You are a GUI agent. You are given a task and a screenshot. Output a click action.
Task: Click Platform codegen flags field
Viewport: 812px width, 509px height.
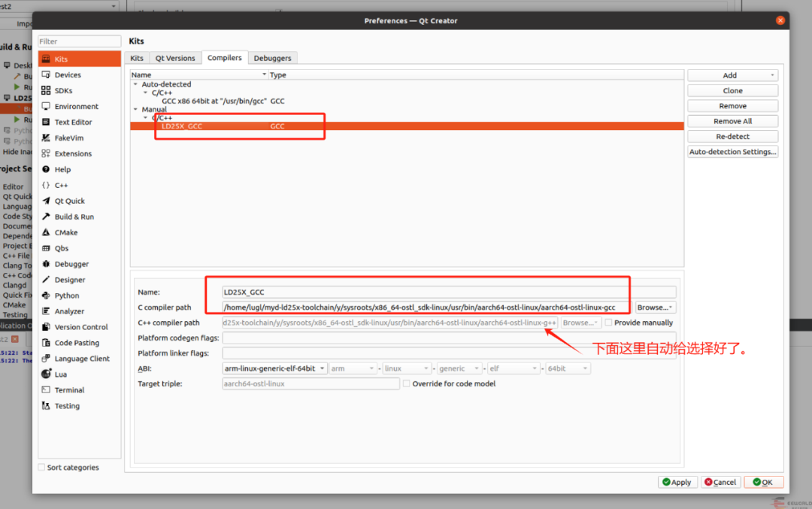[x=449, y=338]
